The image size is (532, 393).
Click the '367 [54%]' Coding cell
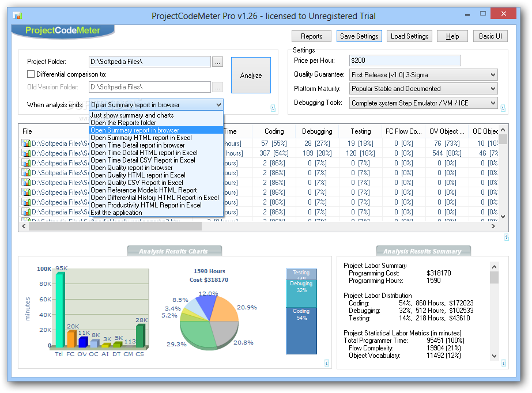point(274,153)
